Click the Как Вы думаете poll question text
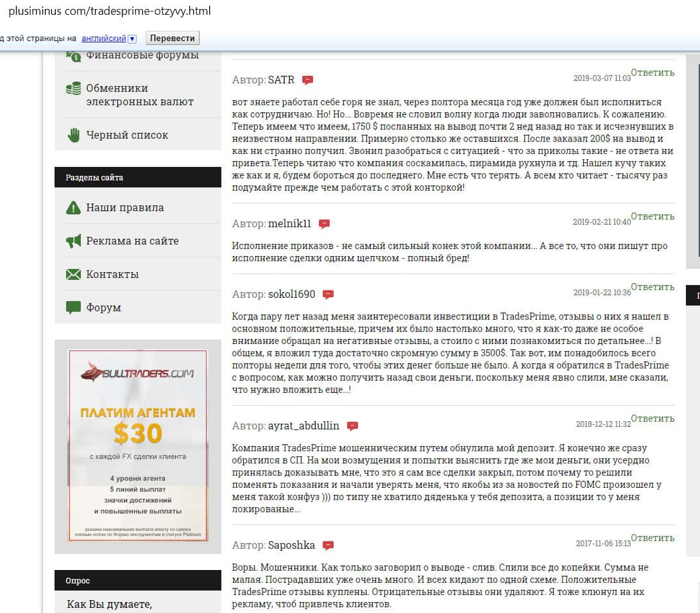 click(x=109, y=605)
